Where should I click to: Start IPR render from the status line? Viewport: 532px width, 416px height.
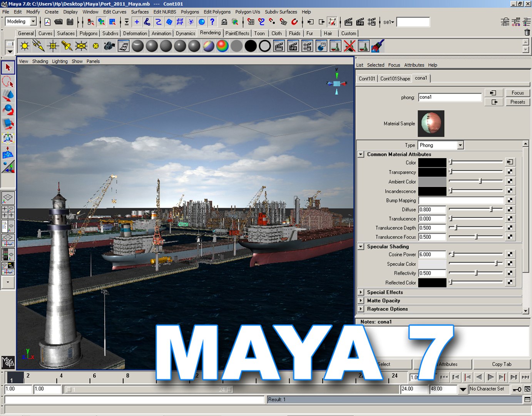(360, 22)
